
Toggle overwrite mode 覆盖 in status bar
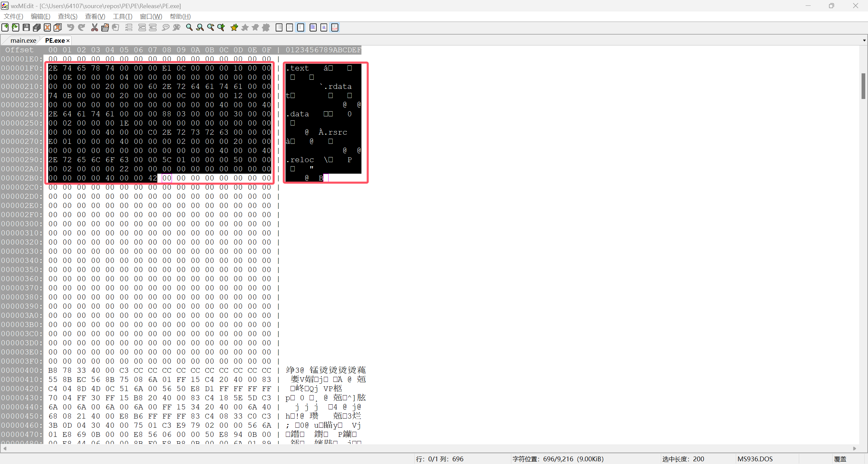coord(840,459)
